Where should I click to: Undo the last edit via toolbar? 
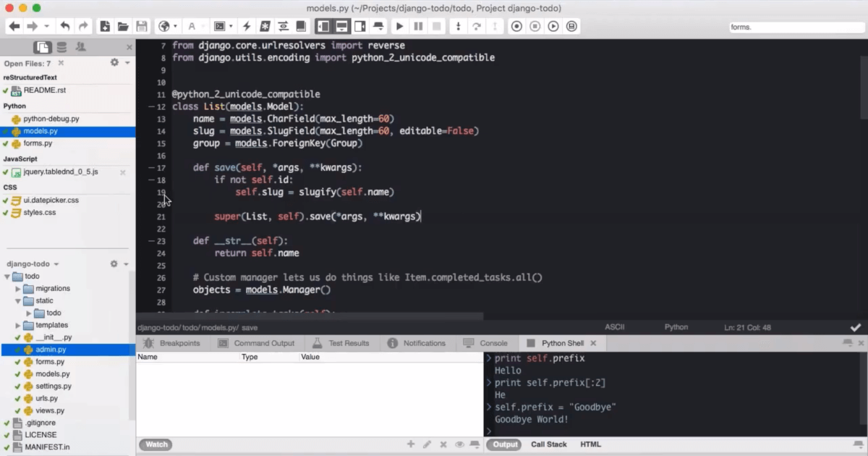pos(65,26)
